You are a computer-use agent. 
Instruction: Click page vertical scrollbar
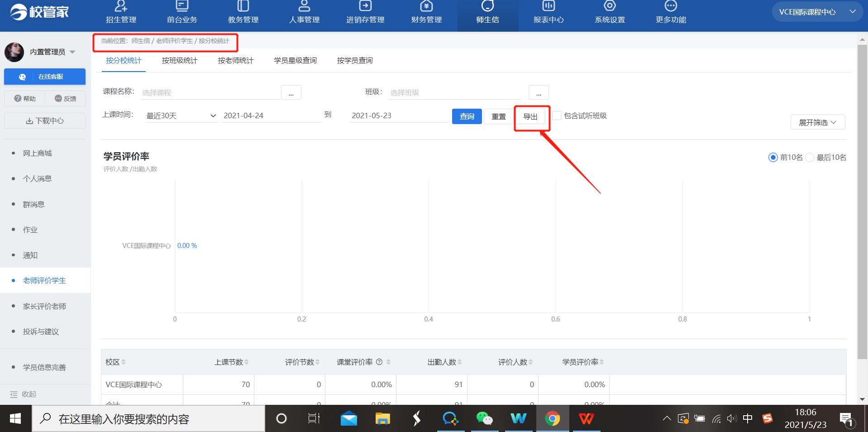tap(862, 202)
